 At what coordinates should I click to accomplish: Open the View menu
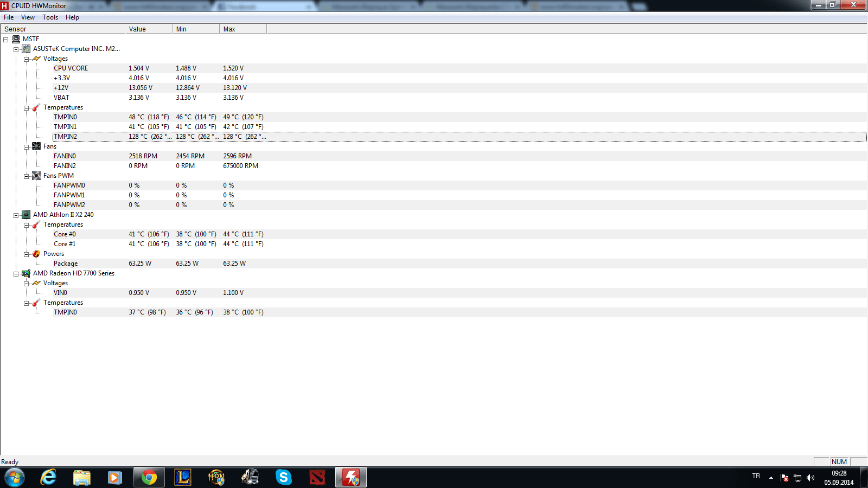coord(28,17)
